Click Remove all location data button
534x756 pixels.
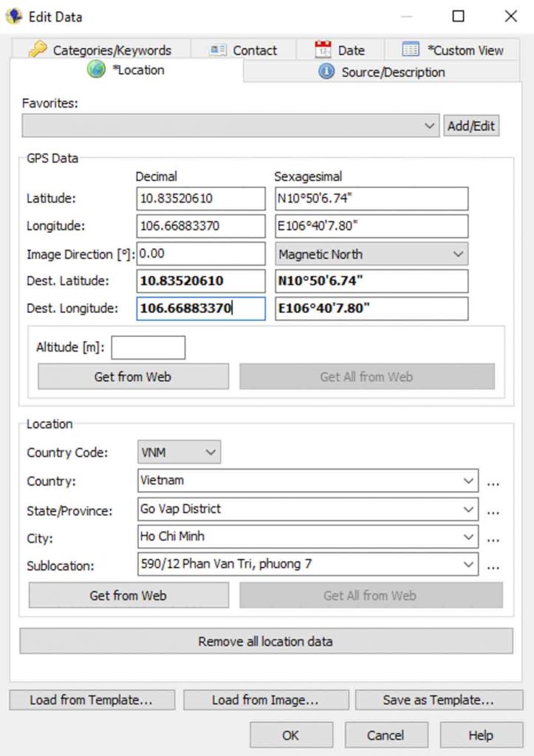266,642
